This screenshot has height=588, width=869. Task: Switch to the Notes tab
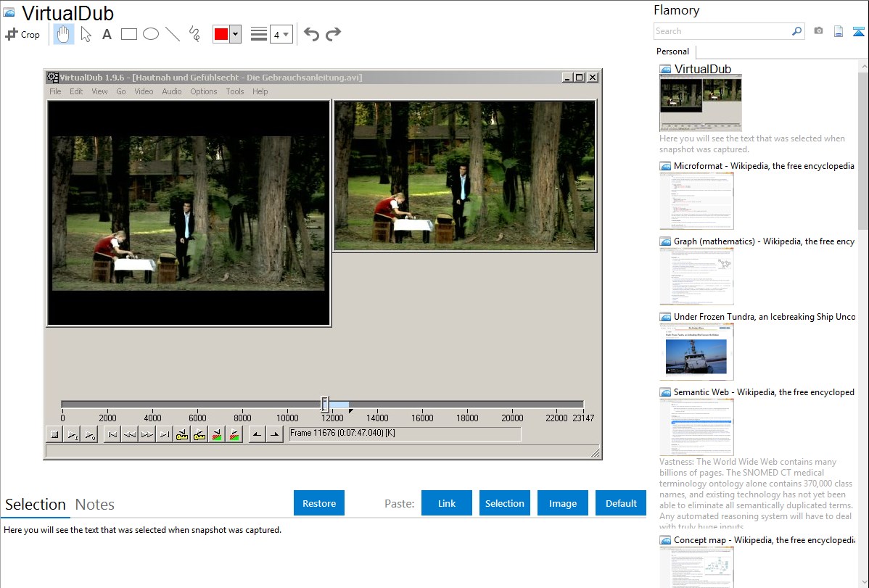[x=95, y=505]
